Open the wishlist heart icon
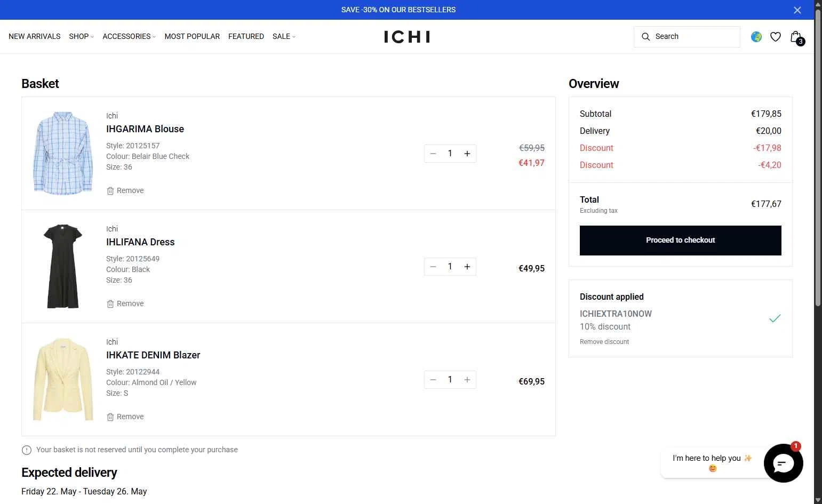 coord(776,37)
